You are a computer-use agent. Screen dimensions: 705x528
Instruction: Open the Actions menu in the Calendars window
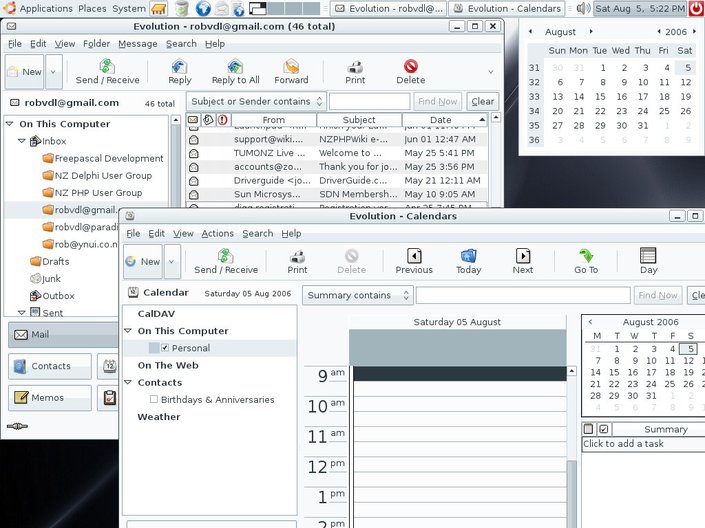pos(218,233)
